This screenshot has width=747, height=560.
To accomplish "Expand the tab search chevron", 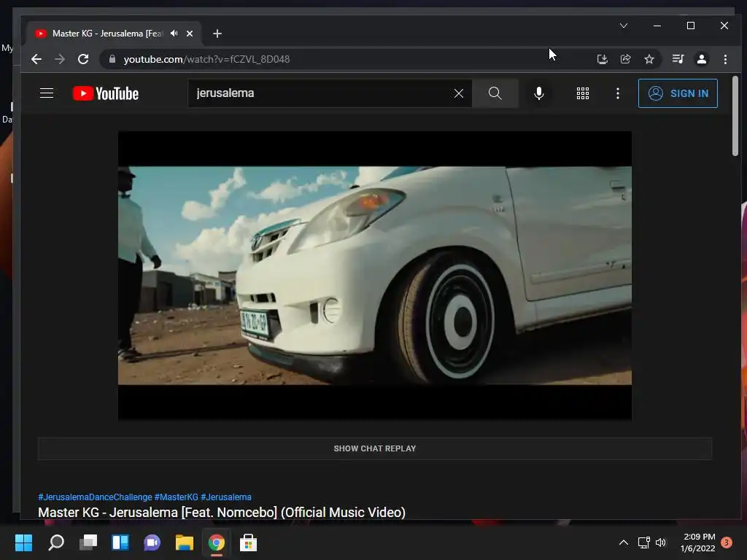I will point(624,26).
